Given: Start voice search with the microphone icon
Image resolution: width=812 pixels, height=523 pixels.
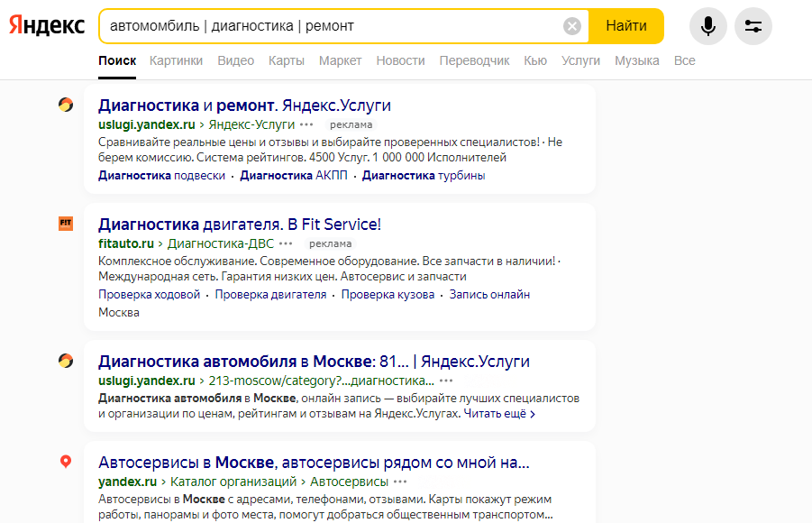Looking at the screenshot, I should pos(708,26).
